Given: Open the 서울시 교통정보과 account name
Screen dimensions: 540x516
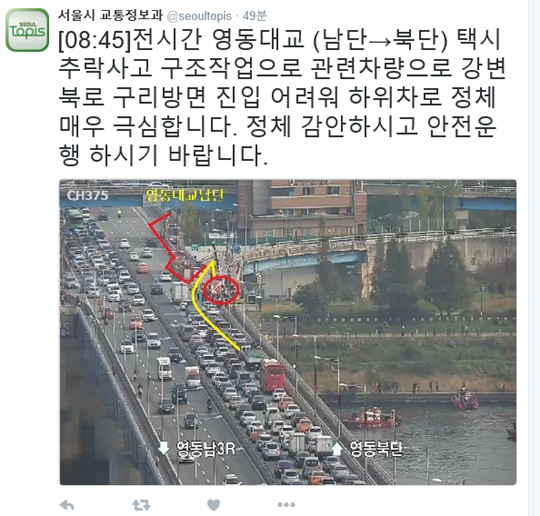Looking at the screenshot, I should 110,15.
